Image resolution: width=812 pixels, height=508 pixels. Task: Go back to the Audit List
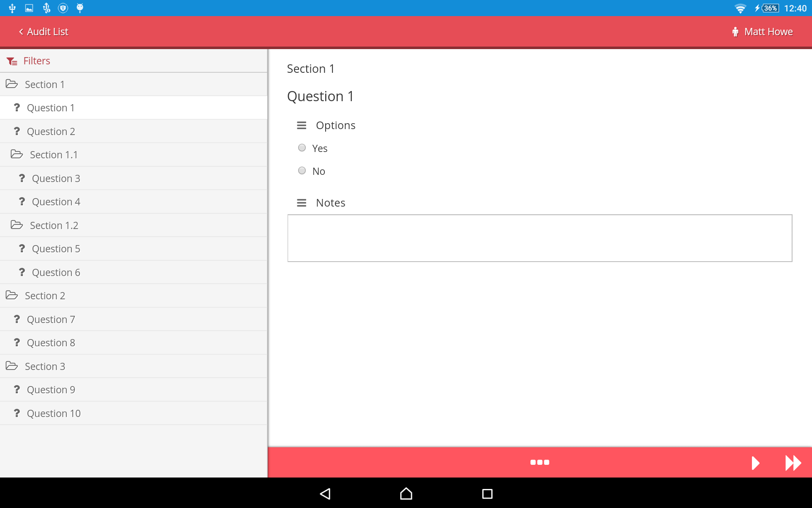click(44, 32)
